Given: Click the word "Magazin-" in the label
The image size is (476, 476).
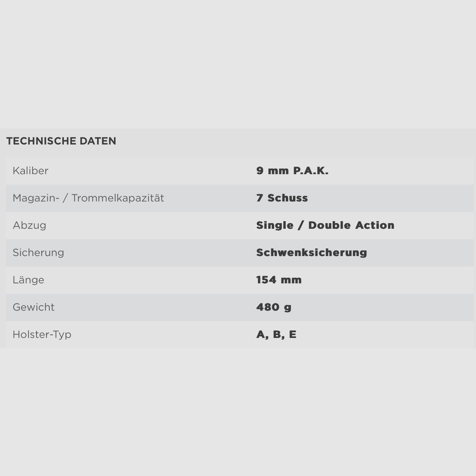Looking at the screenshot, I should click(36, 198).
